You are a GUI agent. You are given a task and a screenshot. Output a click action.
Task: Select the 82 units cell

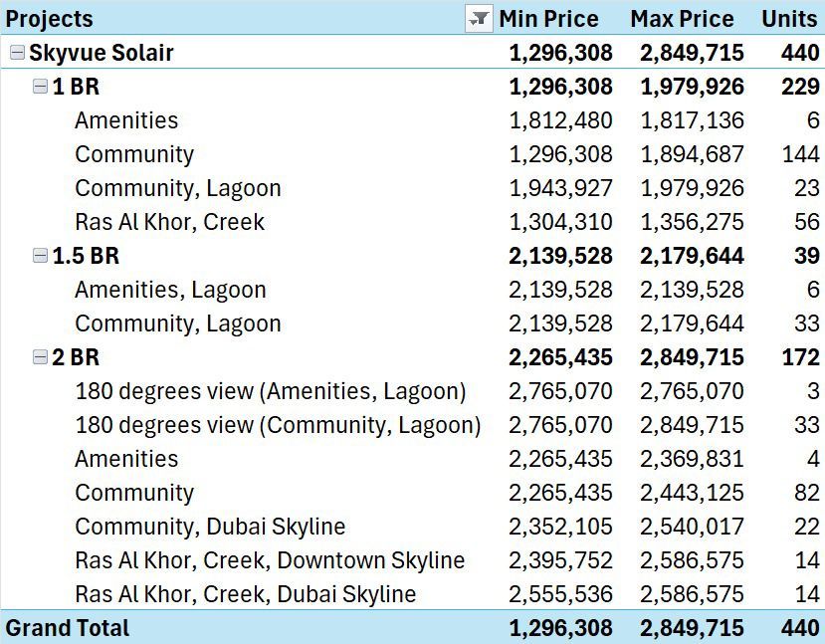point(806,493)
